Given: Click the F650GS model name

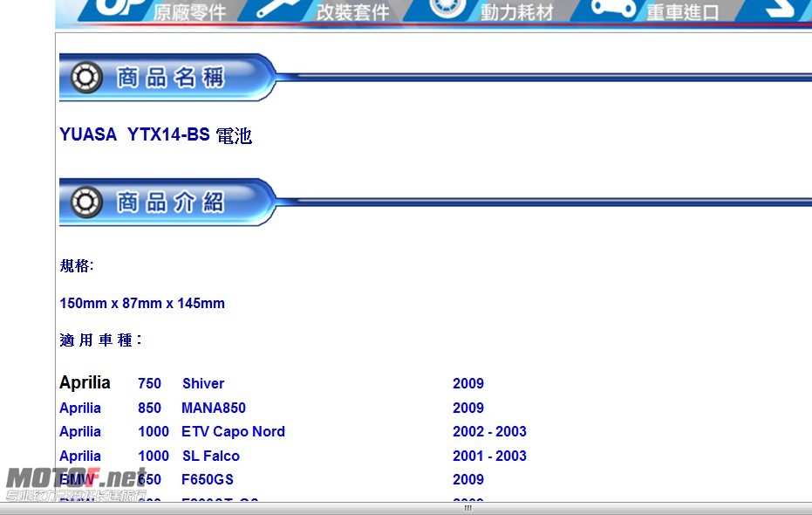Looking at the screenshot, I should point(208,479).
